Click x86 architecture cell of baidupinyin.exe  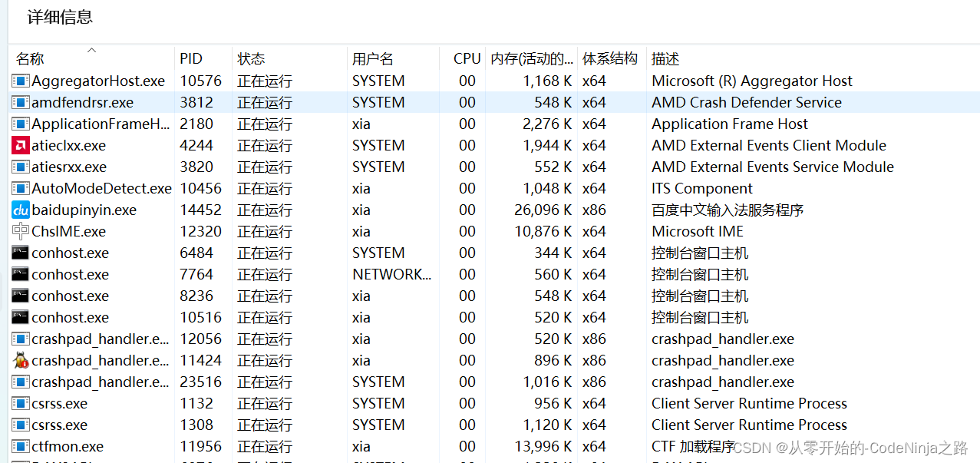[594, 210]
